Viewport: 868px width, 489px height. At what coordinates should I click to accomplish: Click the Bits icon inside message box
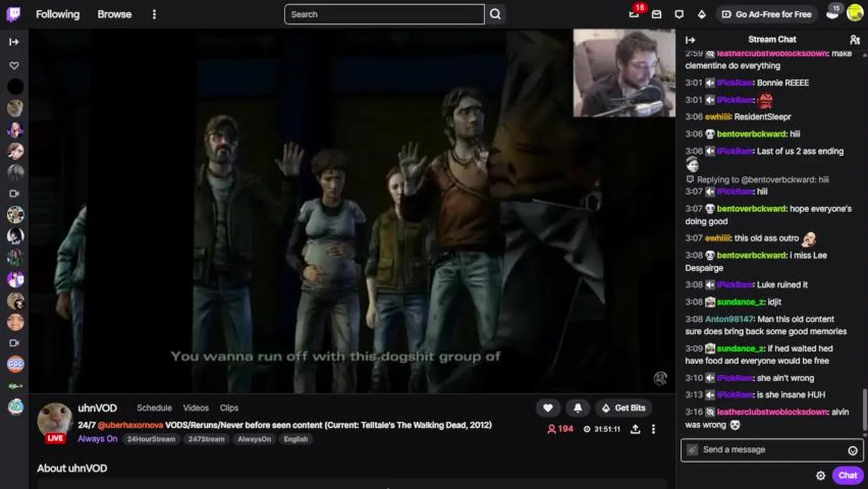click(x=692, y=450)
